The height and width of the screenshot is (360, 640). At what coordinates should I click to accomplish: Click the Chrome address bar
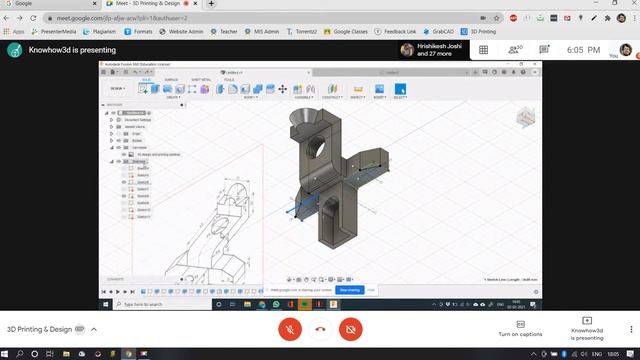261,18
